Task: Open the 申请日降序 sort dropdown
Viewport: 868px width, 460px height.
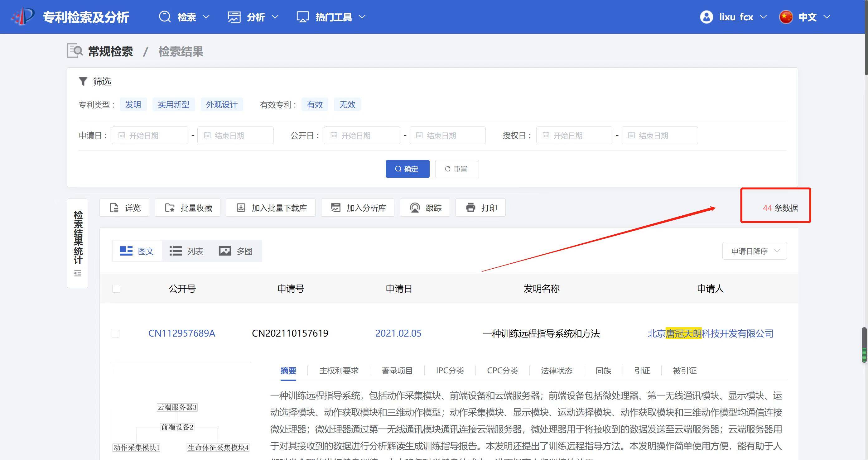Action: pyautogui.click(x=754, y=251)
